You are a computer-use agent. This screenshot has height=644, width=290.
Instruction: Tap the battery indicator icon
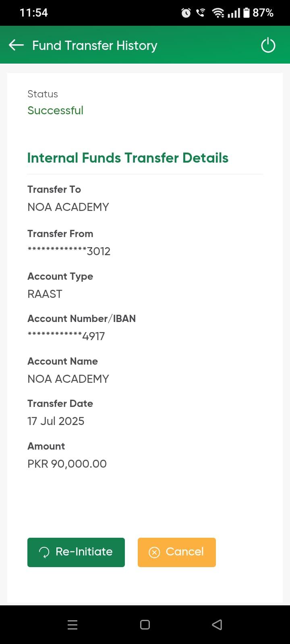[x=246, y=13]
